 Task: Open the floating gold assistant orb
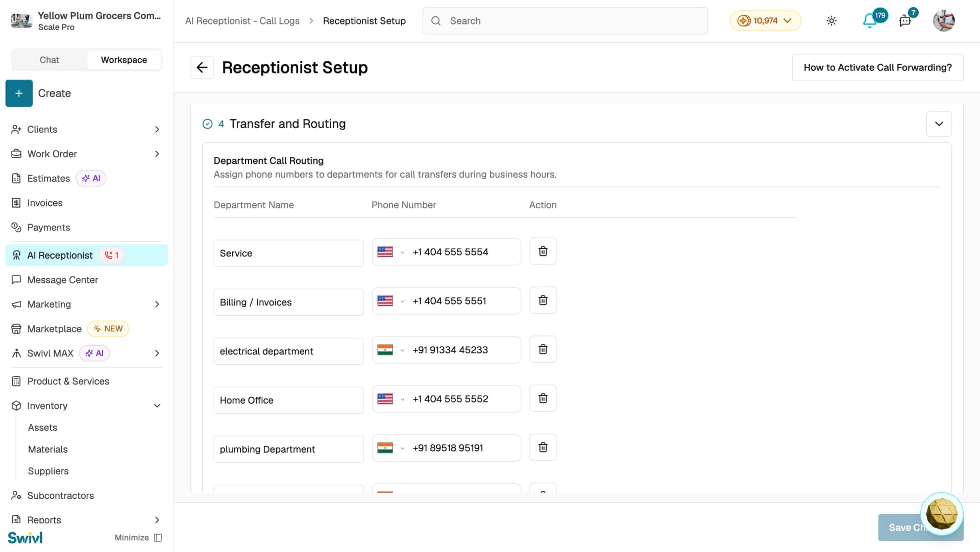coord(941,514)
